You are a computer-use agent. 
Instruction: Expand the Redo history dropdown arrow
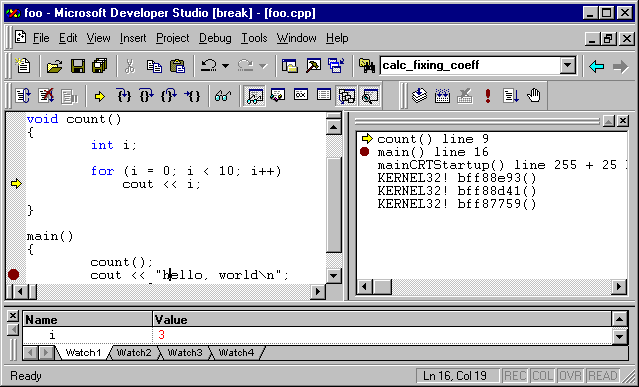pos(263,66)
